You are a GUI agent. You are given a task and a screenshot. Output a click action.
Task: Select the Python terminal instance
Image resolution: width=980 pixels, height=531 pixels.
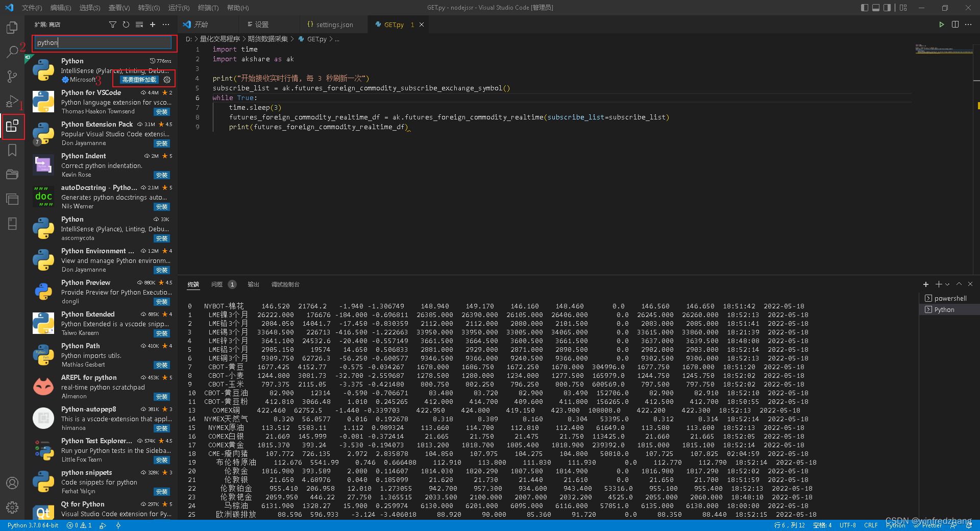pyautogui.click(x=949, y=310)
